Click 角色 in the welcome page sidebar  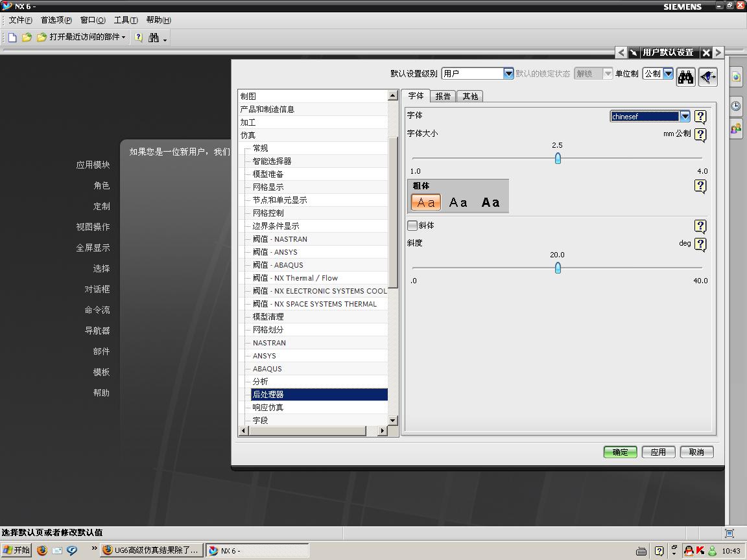[x=101, y=185]
